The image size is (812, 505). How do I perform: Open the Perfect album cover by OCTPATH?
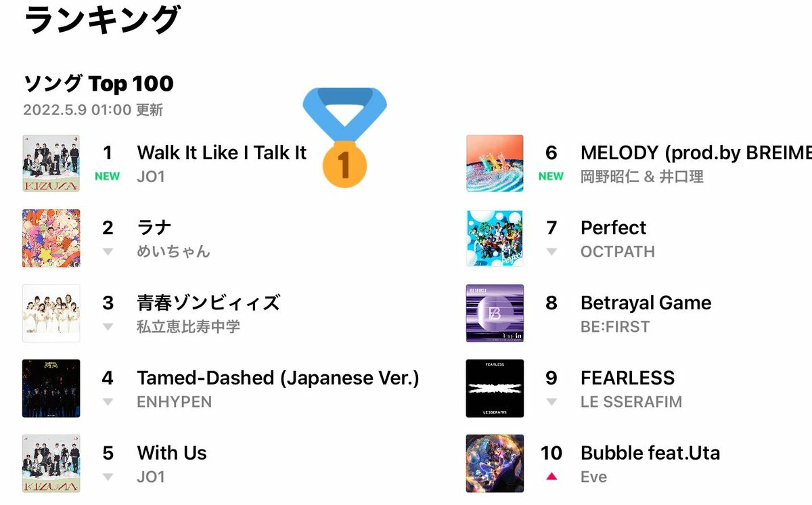coord(495,238)
